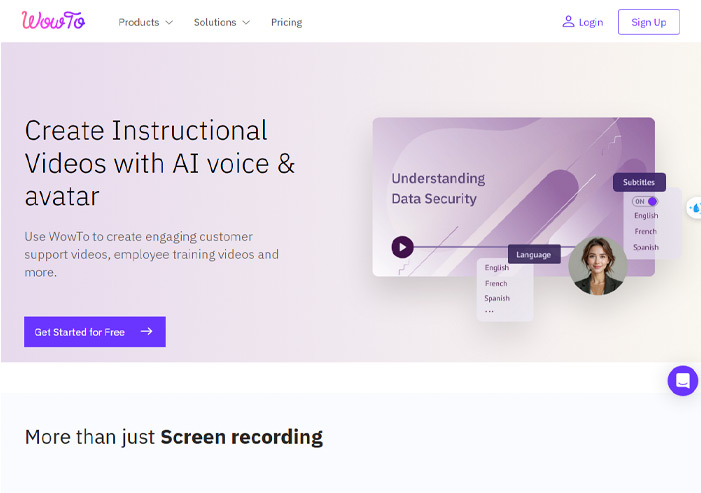Open the Pricing menu item

tap(287, 22)
